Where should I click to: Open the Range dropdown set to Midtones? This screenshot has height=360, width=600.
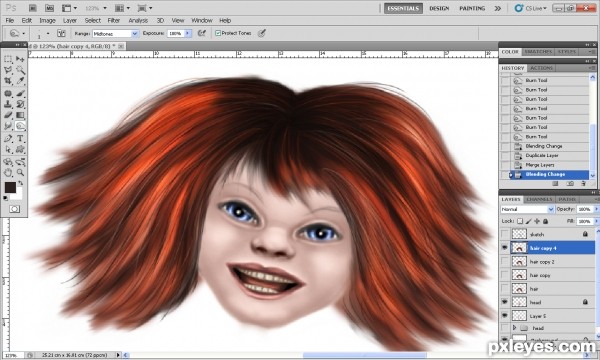pos(115,34)
